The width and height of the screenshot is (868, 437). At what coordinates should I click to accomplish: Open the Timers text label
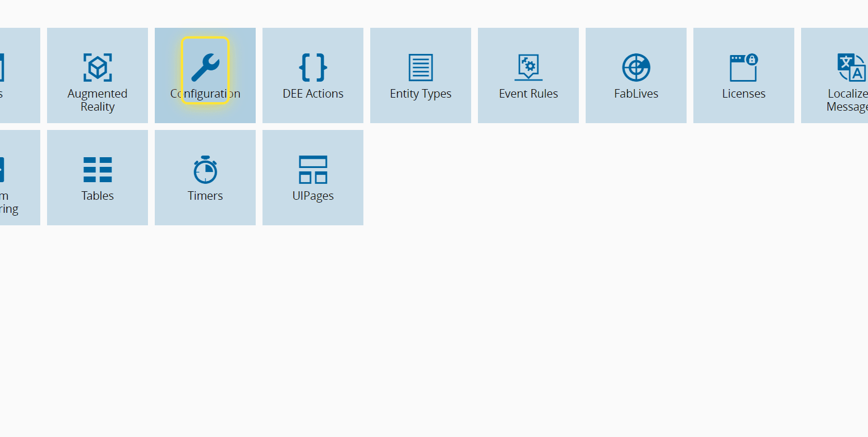tap(205, 196)
